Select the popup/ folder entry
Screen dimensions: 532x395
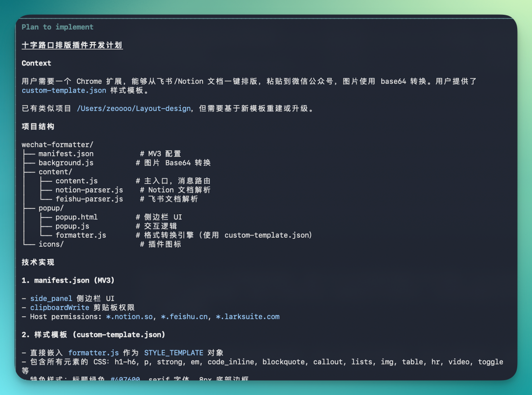51,208
